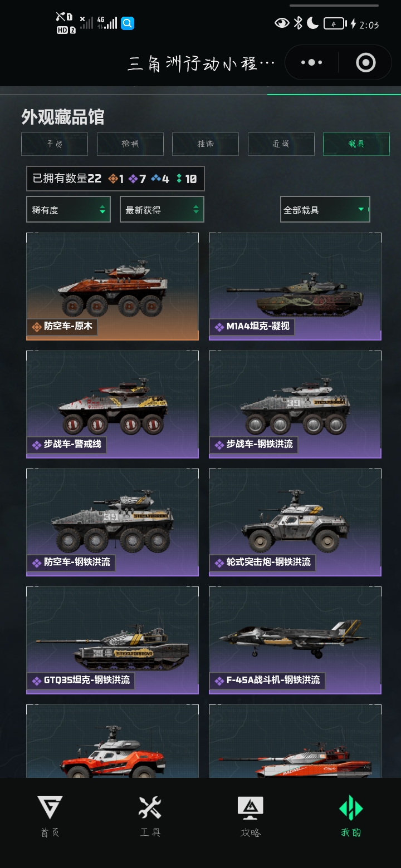Click purple rarity icon beside M1A4坦克-凝视
Viewport: 401px width, 868px height.
(x=219, y=327)
